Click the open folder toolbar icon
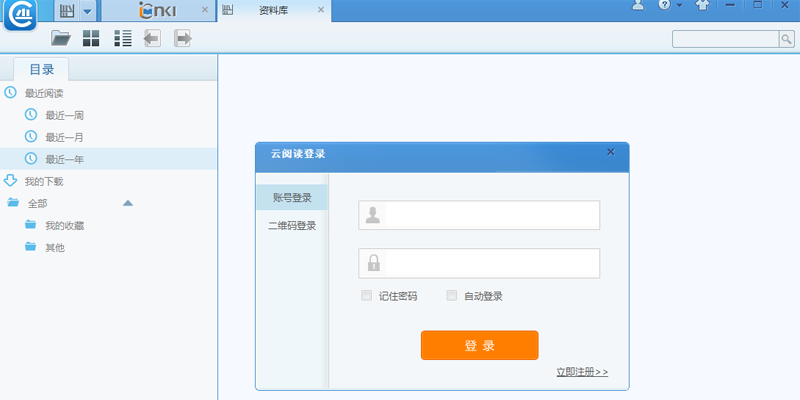 tap(61, 38)
